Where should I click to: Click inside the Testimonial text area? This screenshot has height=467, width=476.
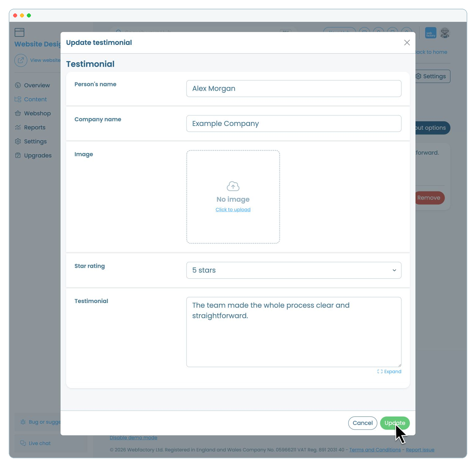click(294, 332)
